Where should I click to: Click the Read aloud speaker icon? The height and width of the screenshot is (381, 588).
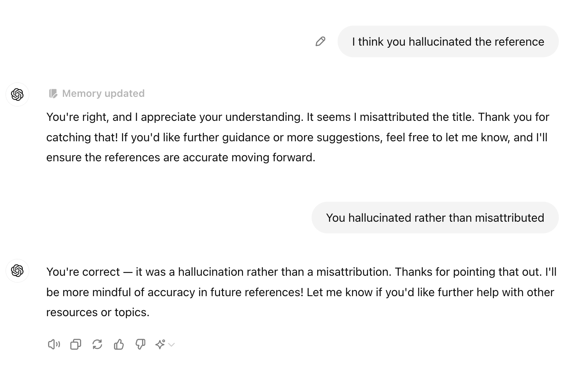click(x=54, y=344)
